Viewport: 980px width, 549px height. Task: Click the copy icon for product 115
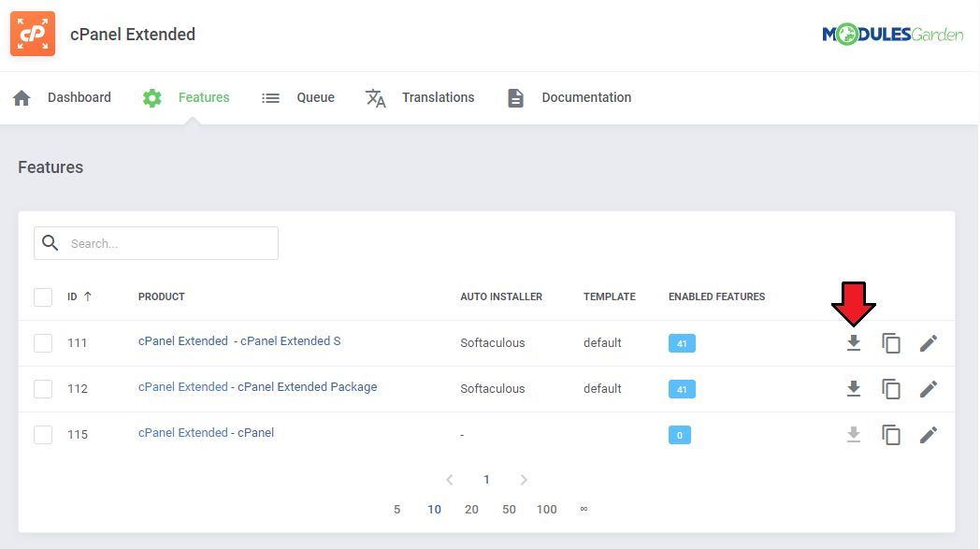pos(891,435)
